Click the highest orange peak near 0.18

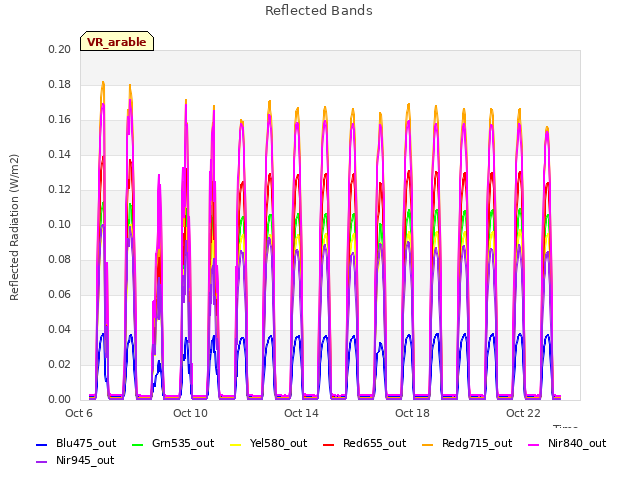click(103, 83)
